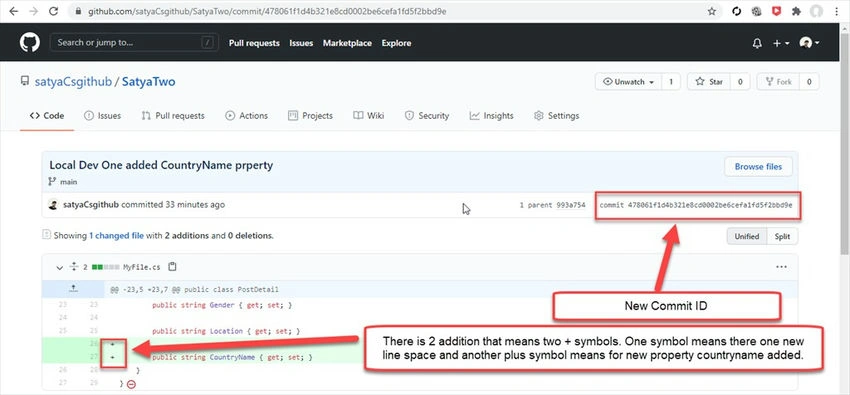The width and height of the screenshot is (850, 395).
Task: Click the CountryName added code line
Action: coord(233,358)
